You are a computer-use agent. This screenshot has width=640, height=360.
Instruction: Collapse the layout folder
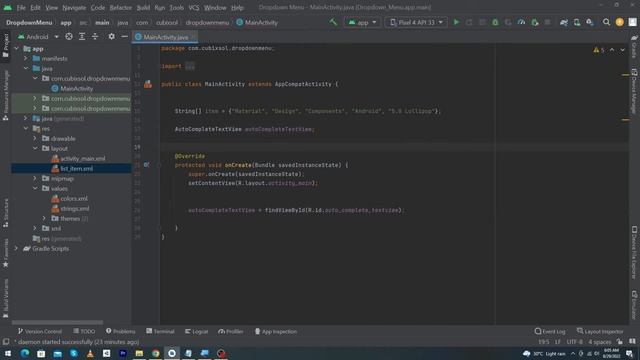(x=35, y=149)
